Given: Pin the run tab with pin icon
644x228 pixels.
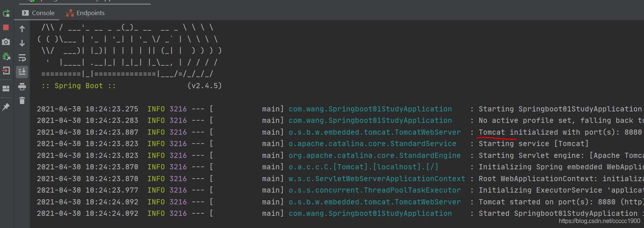Looking at the screenshot, I should tap(6, 107).
